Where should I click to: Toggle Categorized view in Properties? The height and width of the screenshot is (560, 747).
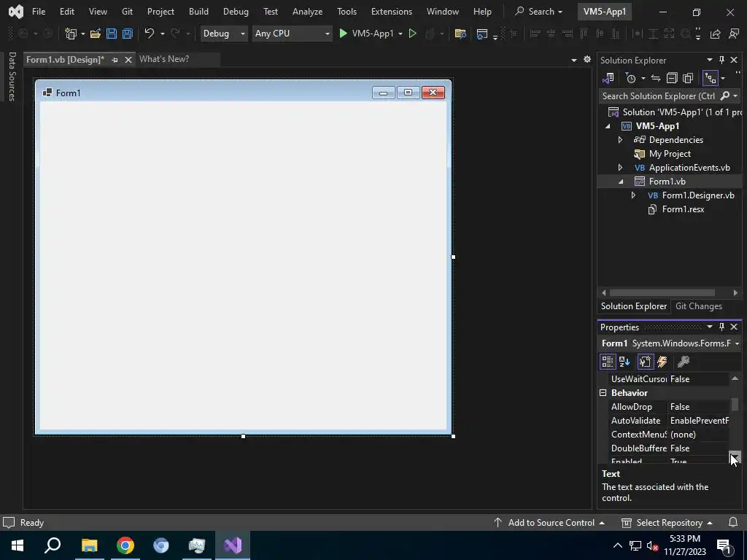(x=608, y=362)
